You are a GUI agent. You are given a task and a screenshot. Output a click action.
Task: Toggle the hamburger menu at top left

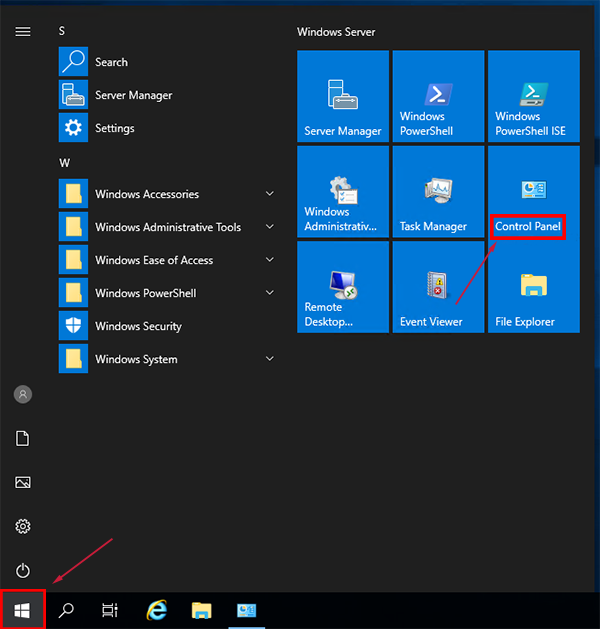pyautogui.click(x=22, y=32)
